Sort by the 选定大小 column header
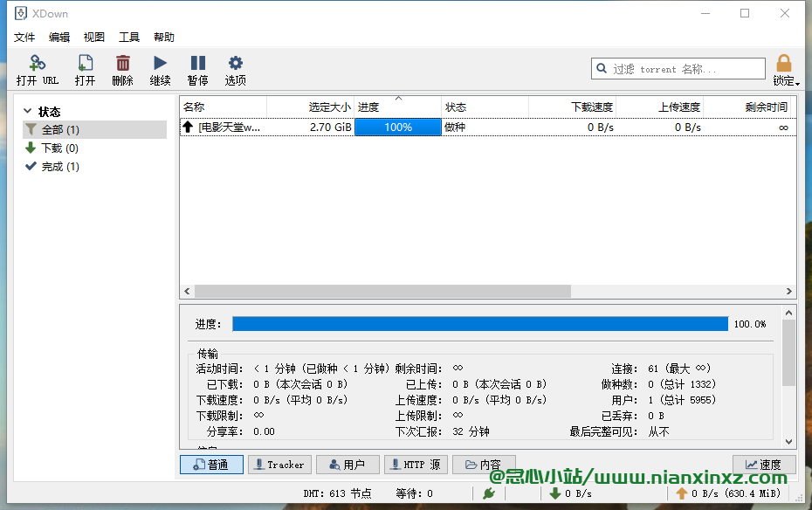Image resolution: width=812 pixels, height=510 pixels. pyautogui.click(x=310, y=107)
